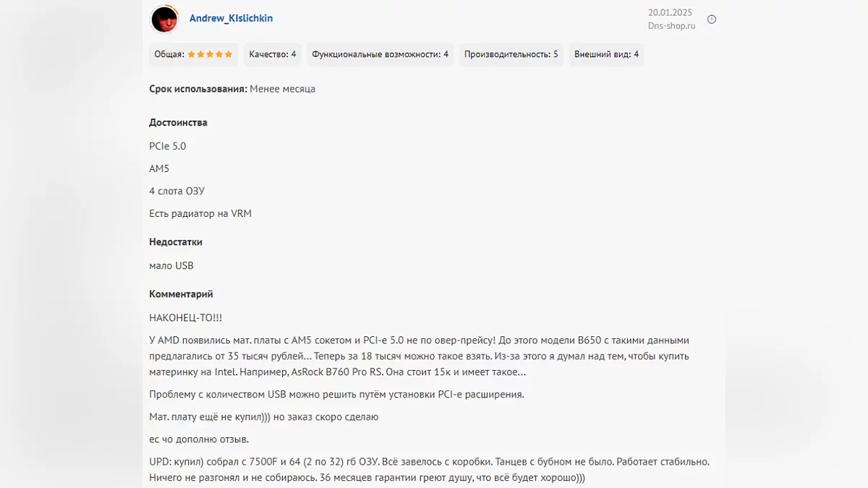868x488 pixels.
Task: Click the 'Общая' rating label
Action: [x=169, y=54]
